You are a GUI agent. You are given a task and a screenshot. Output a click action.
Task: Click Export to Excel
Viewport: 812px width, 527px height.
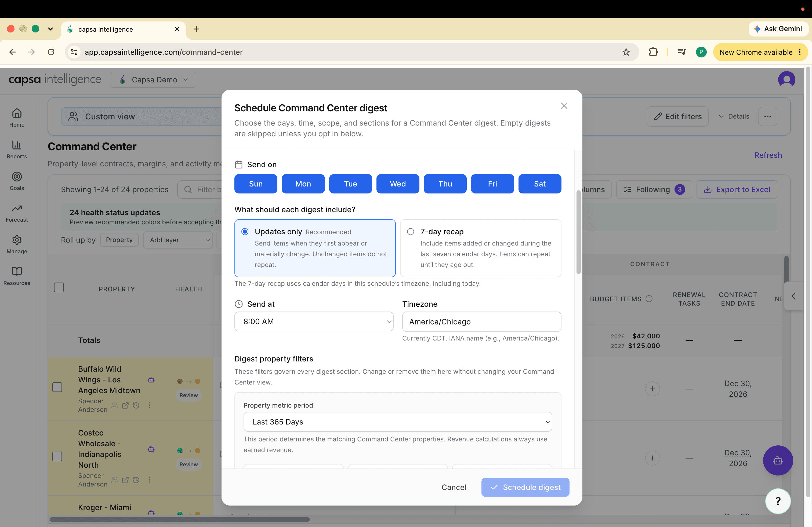[x=737, y=189]
